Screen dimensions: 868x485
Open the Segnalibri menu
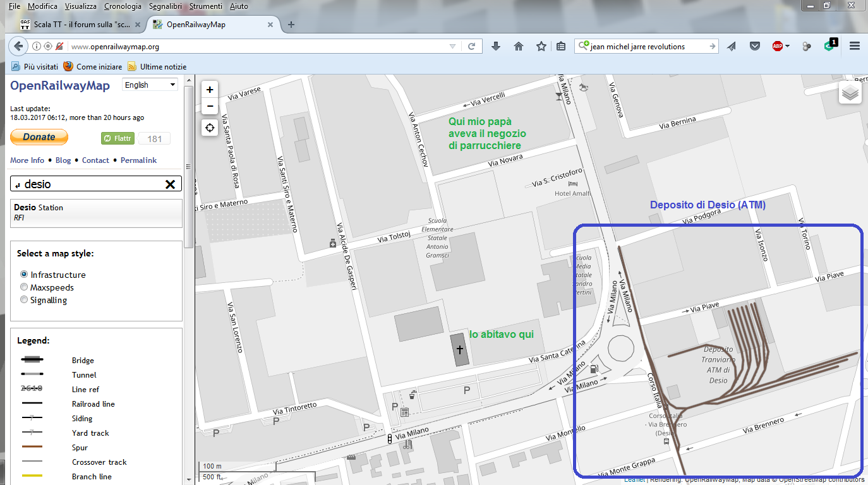[166, 6]
